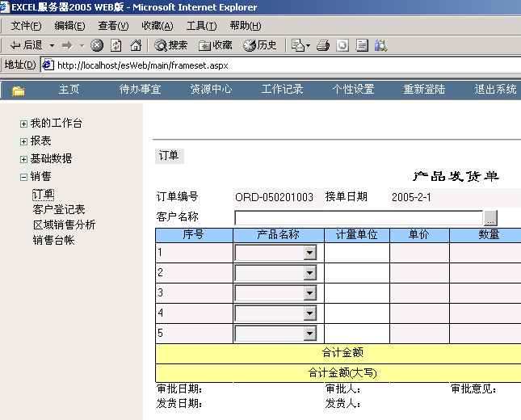Open 客户登记表 in the sidebar
Screen dimensions: 521x420
click(58, 209)
